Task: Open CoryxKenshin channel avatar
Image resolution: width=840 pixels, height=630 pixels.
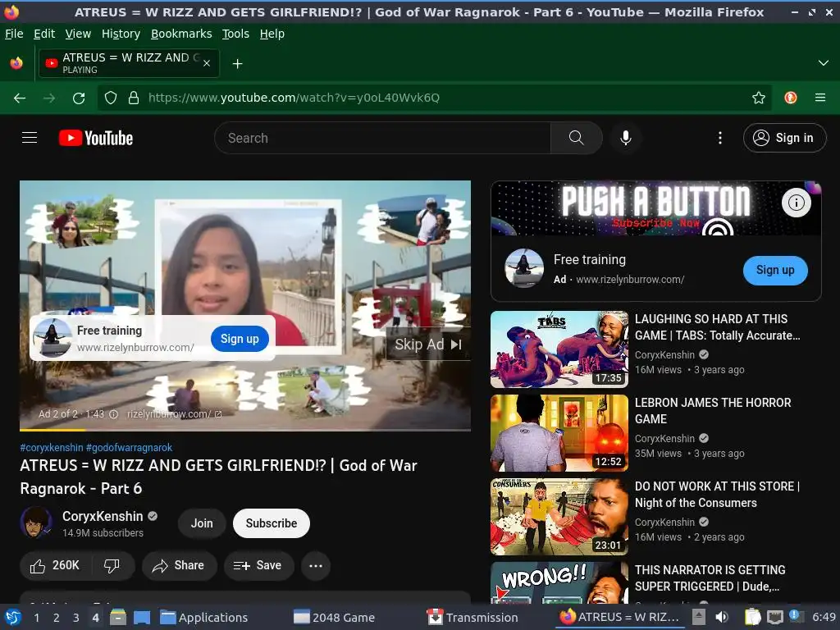Action: tap(36, 523)
